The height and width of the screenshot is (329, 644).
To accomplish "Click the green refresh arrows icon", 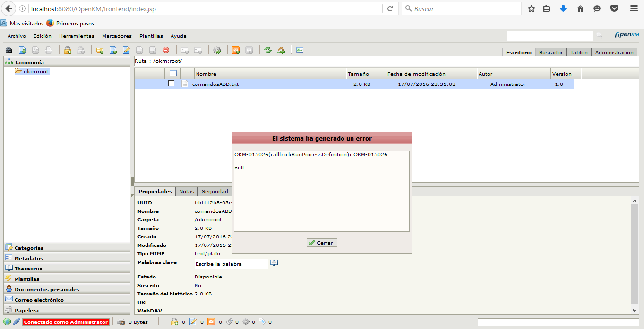I will [268, 50].
